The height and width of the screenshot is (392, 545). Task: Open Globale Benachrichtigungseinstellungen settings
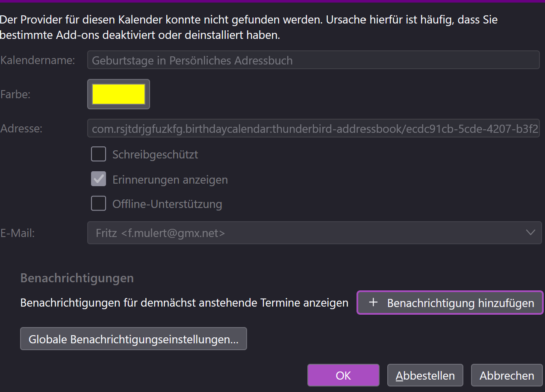[x=133, y=339]
